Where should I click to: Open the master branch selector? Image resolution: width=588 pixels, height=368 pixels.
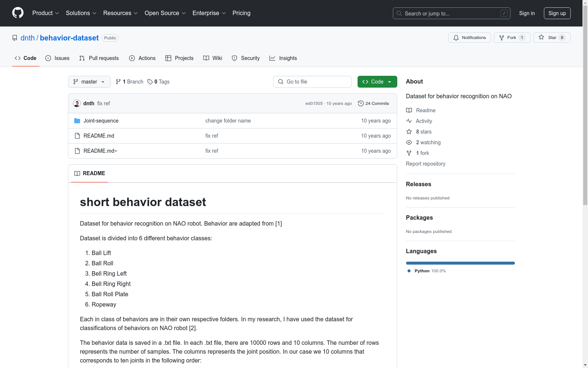(89, 82)
